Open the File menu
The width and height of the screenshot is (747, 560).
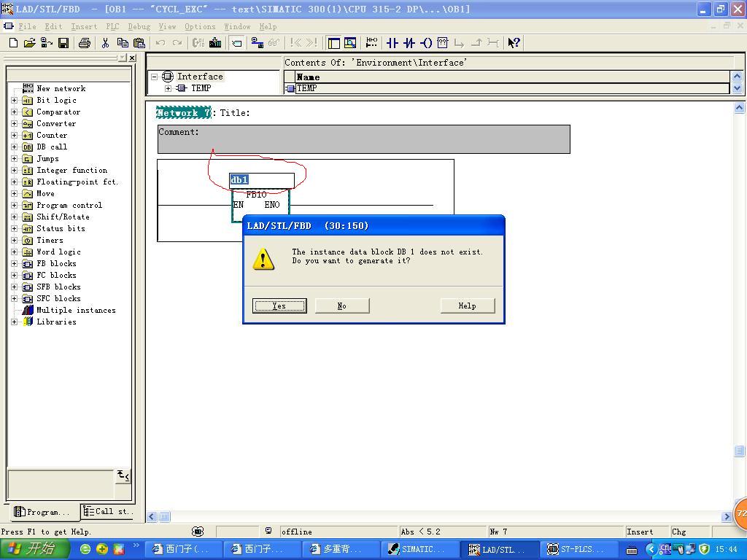[27, 27]
